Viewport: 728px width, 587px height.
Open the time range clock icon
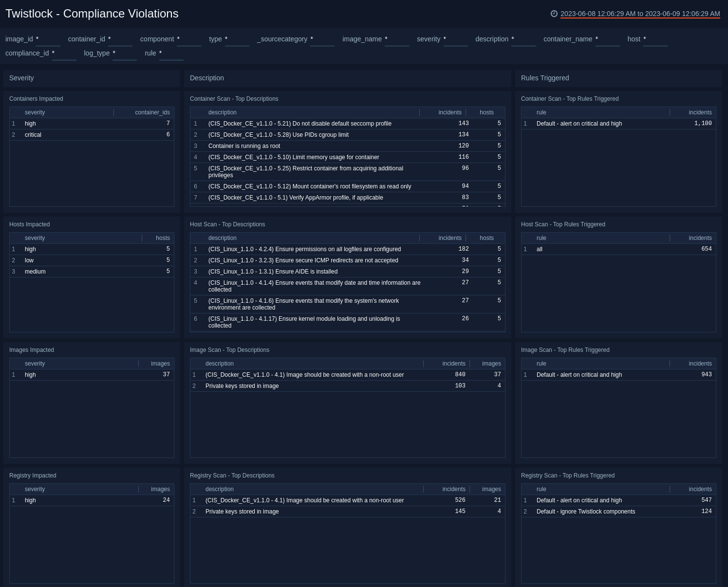[555, 14]
